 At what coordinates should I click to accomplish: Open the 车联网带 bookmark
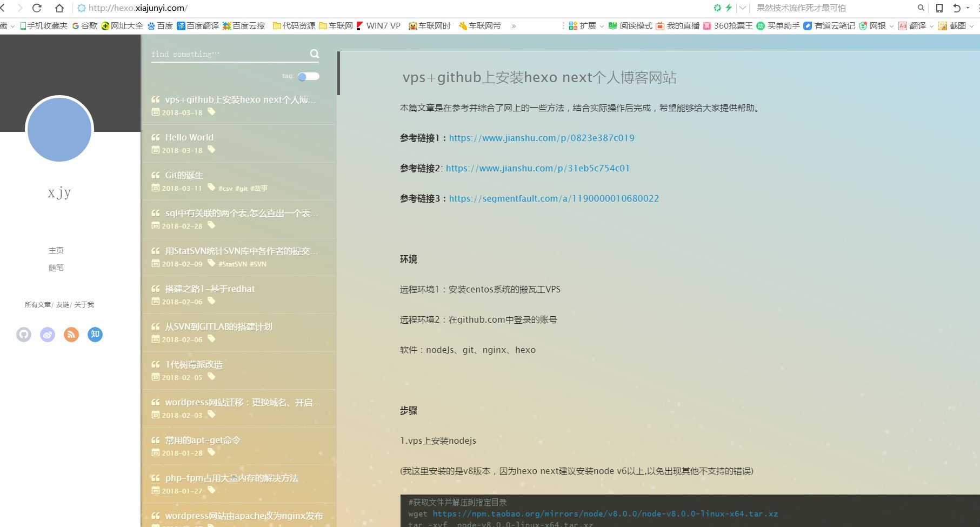coord(480,25)
